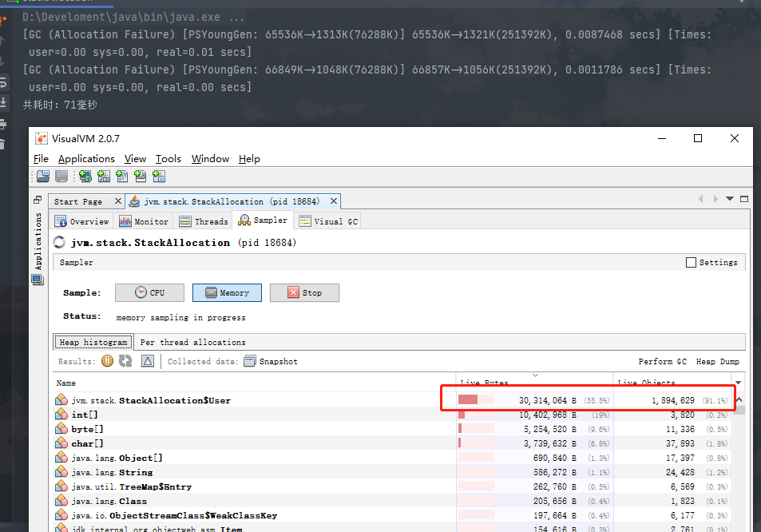Click the grayed Save toolbar icon
The image size is (761, 532).
(61, 177)
